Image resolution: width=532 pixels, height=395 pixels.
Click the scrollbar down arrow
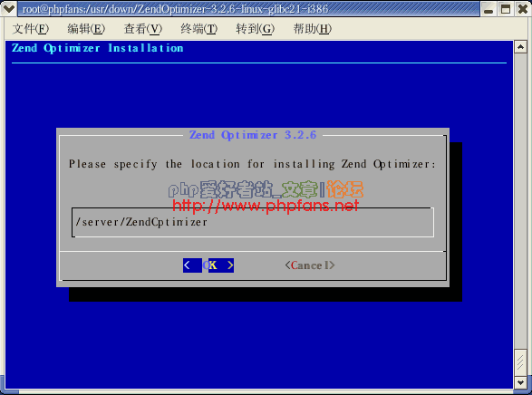520,382
